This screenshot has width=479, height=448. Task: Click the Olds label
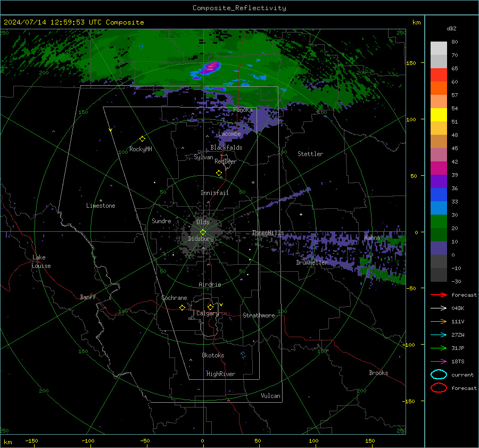(x=203, y=222)
